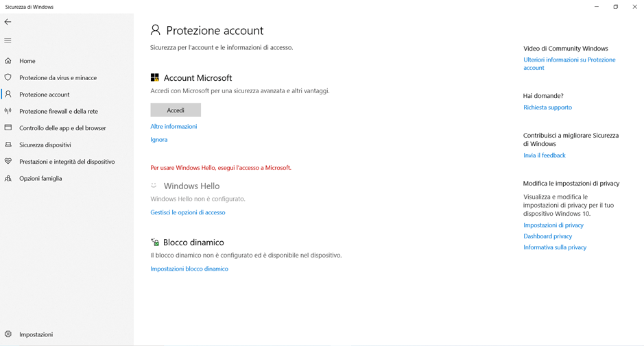Click the Richiesta supporto link
The width and height of the screenshot is (644, 346).
(x=547, y=108)
